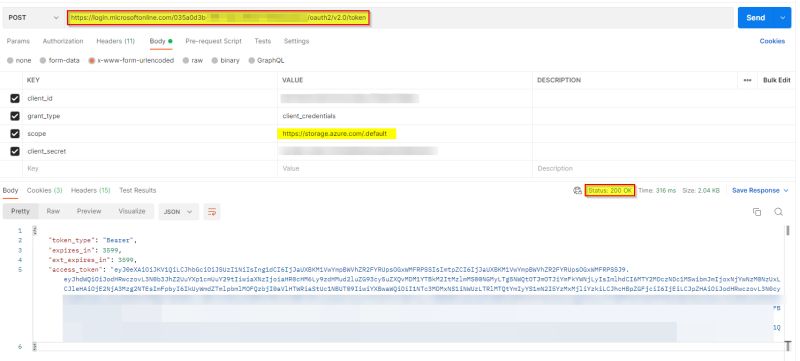Screen dimensions: 800x361
Task: Click the storage.azure.com scope value
Action: (335, 134)
